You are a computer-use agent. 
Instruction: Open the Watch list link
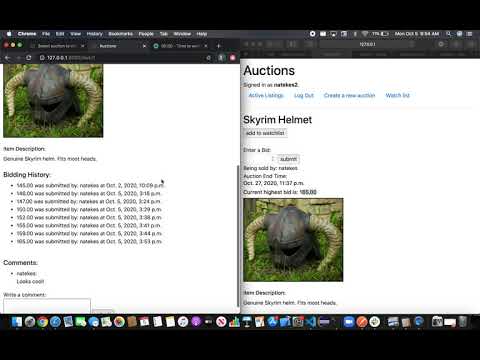point(397,95)
